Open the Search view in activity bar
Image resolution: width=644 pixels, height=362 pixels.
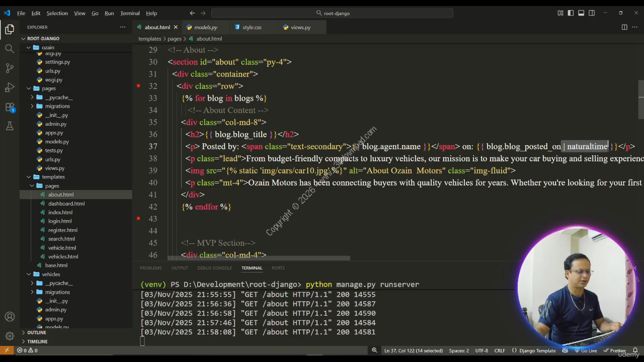(10, 49)
